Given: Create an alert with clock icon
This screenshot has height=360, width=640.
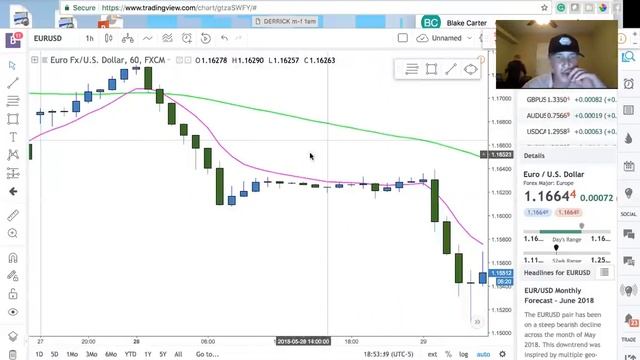Looking at the screenshot, I should pos(187,38).
